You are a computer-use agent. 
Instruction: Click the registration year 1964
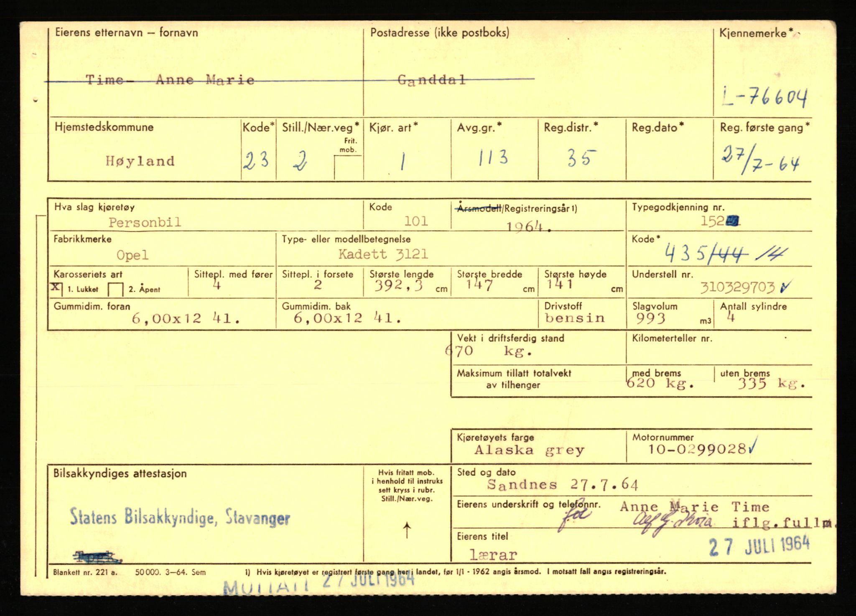525,227
